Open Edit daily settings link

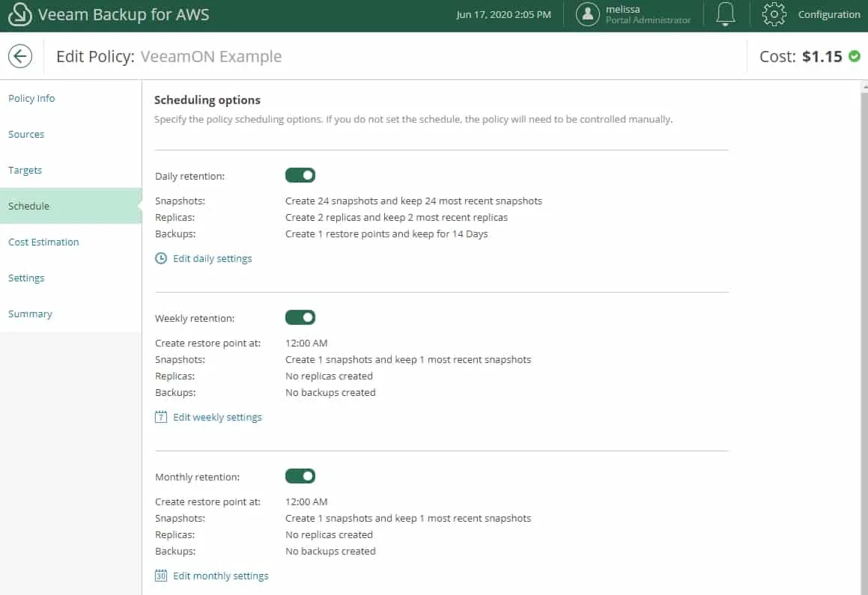tap(212, 258)
